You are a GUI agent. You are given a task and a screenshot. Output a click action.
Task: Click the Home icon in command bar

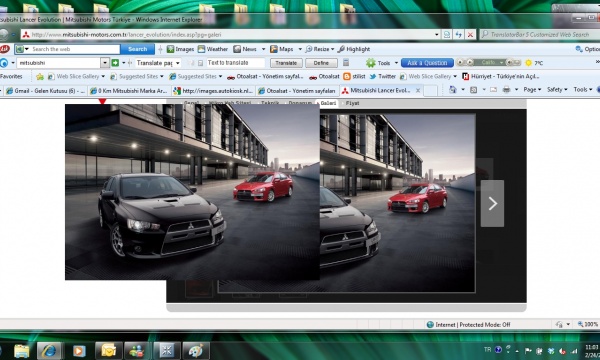(x=453, y=90)
